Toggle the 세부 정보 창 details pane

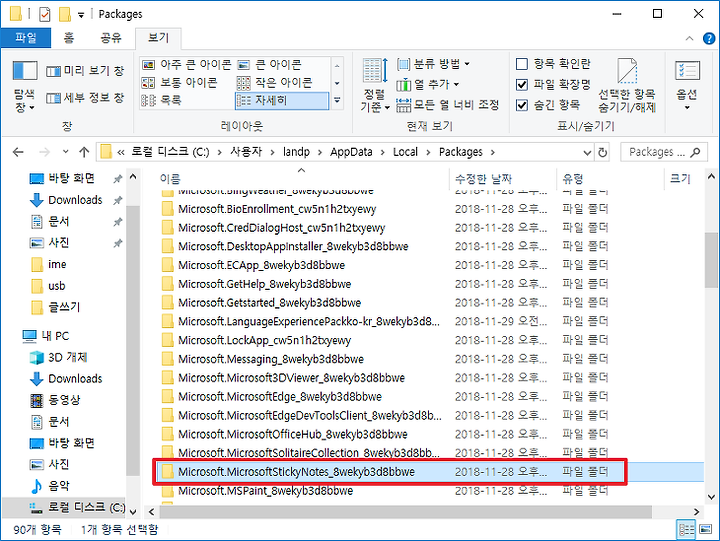click(x=85, y=97)
